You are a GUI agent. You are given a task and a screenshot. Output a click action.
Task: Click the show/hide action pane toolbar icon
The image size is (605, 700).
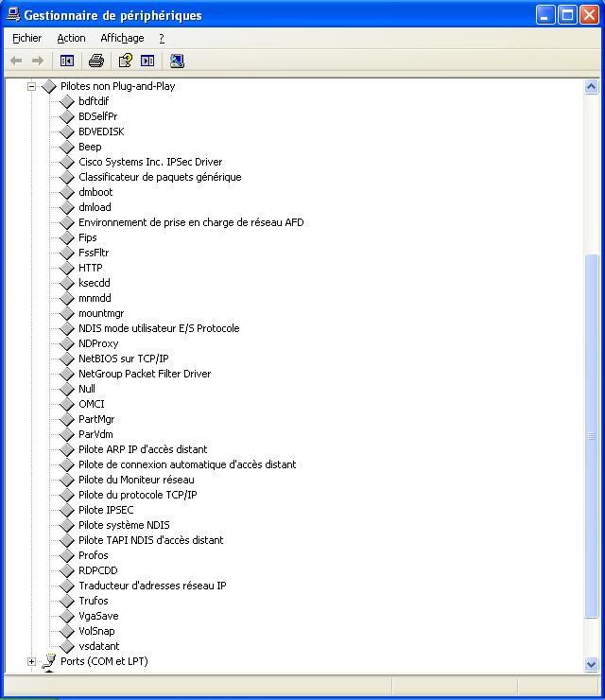[147, 61]
